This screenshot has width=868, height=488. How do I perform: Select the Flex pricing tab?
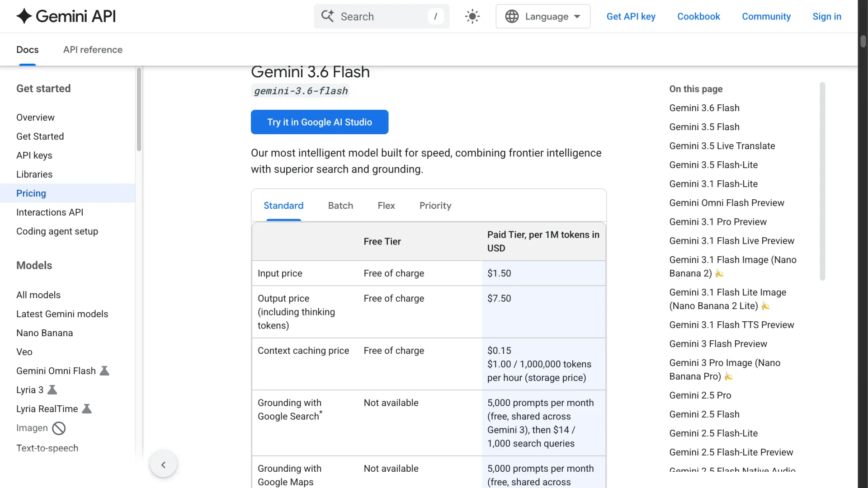click(x=386, y=206)
